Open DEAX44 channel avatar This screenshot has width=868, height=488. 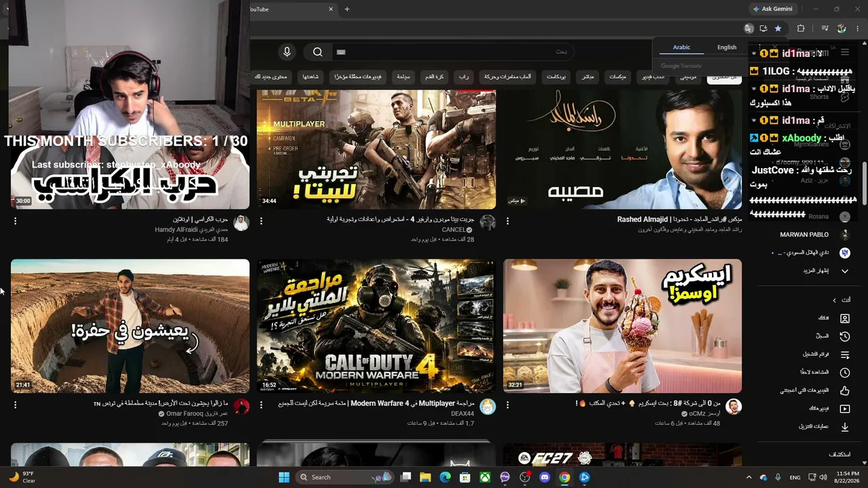pos(488,407)
